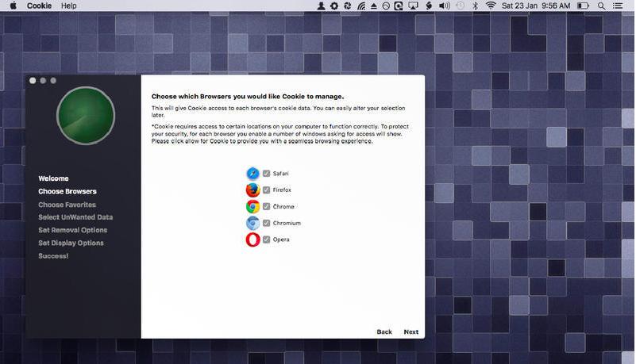Click the red Opera icon
This screenshot has height=364, width=636.
point(252,239)
